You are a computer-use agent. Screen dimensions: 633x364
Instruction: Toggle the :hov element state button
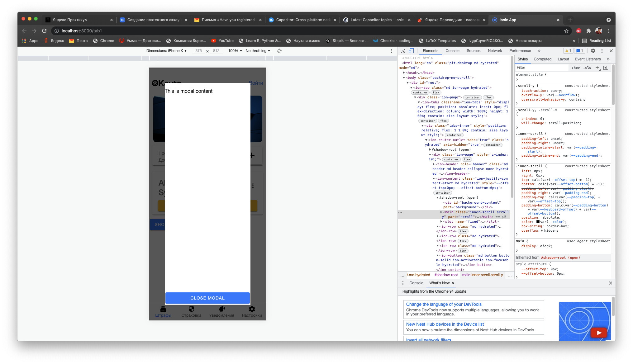(x=576, y=68)
